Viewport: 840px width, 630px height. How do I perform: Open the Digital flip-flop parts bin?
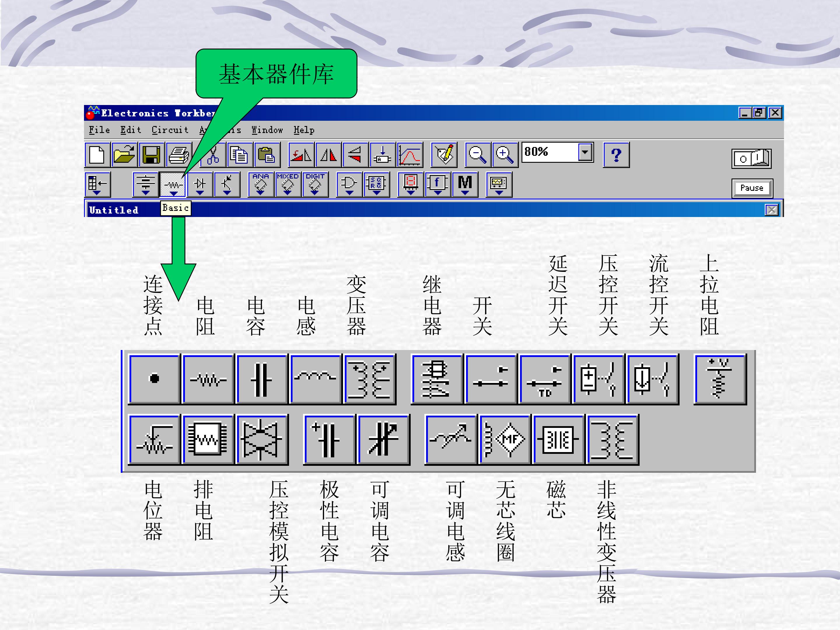pos(377,185)
